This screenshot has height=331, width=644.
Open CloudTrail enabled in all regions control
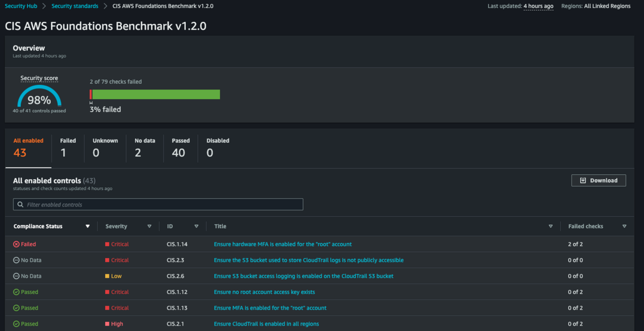pos(266,324)
